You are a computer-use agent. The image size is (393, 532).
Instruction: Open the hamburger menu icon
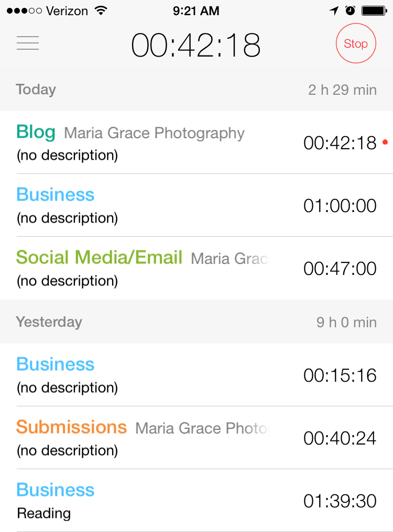28,43
